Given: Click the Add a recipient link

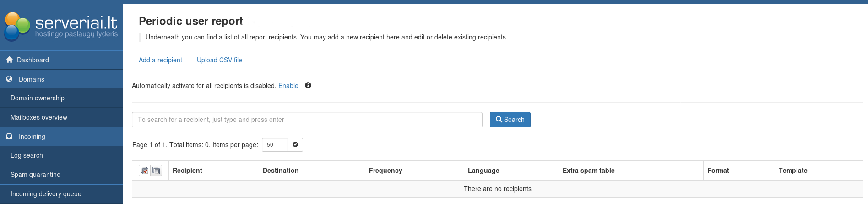Looking at the screenshot, I should point(160,60).
